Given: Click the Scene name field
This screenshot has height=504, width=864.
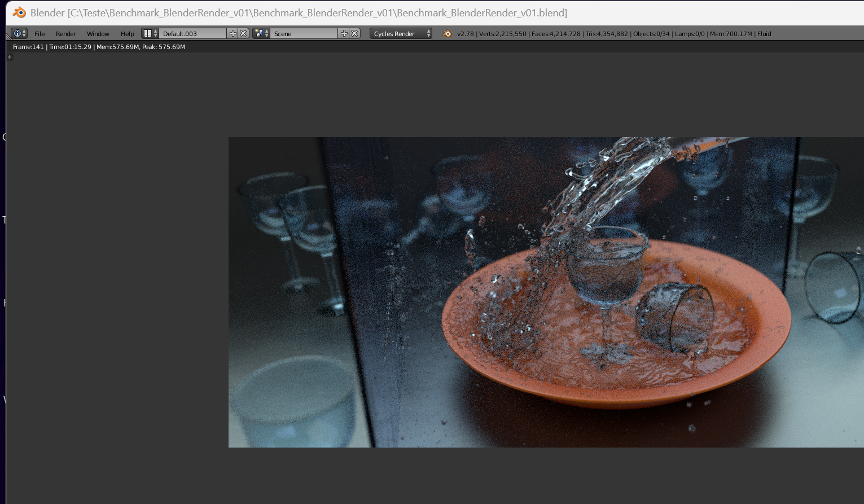Looking at the screenshot, I should (x=304, y=34).
